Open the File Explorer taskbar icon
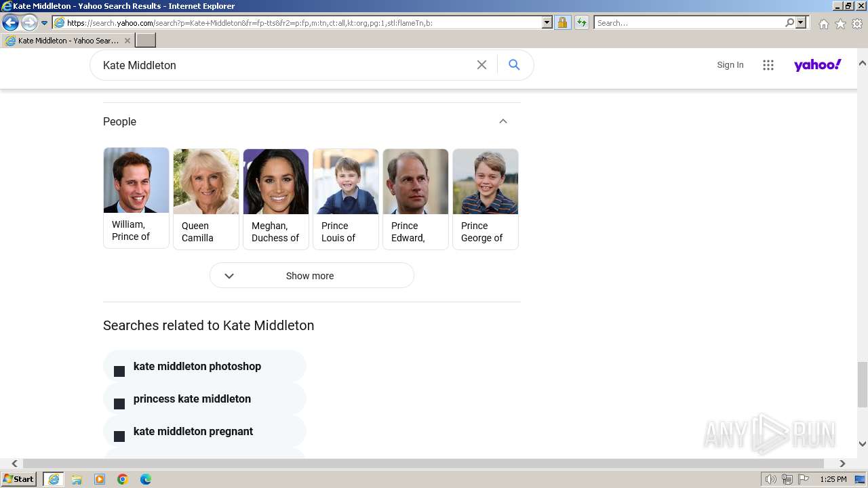This screenshot has width=868, height=488. click(x=77, y=479)
